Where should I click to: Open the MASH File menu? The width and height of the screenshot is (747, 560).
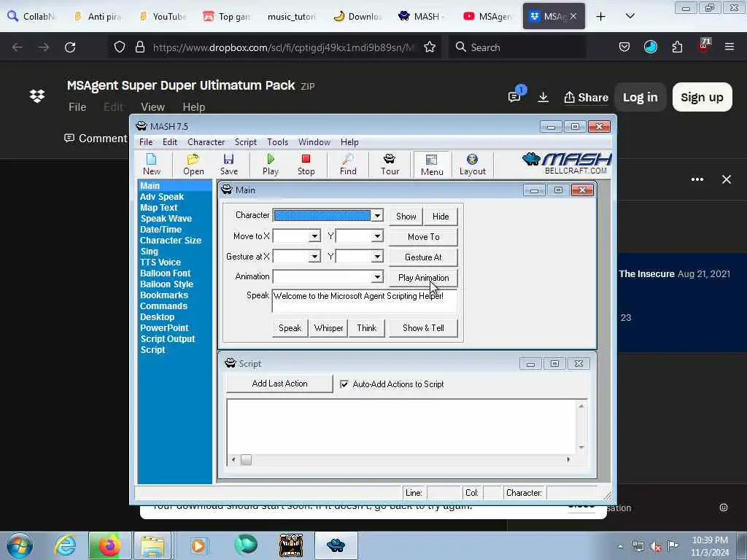(146, 142)
